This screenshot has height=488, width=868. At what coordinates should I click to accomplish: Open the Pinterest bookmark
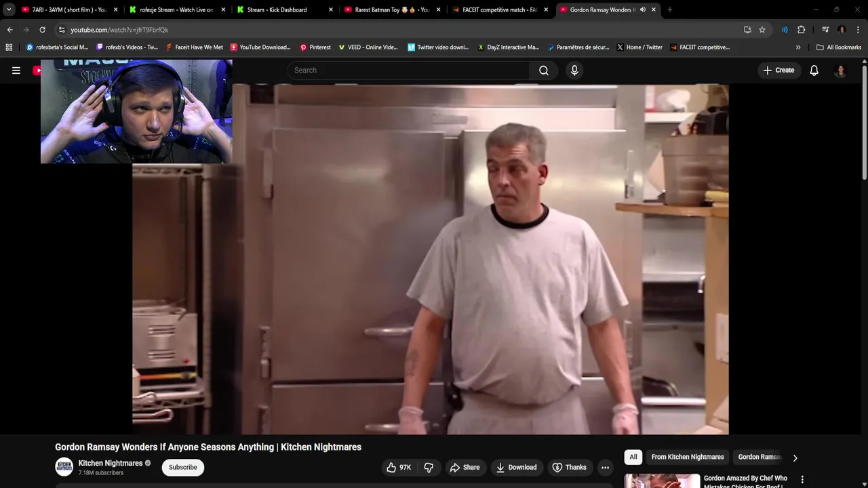[315, 47]
